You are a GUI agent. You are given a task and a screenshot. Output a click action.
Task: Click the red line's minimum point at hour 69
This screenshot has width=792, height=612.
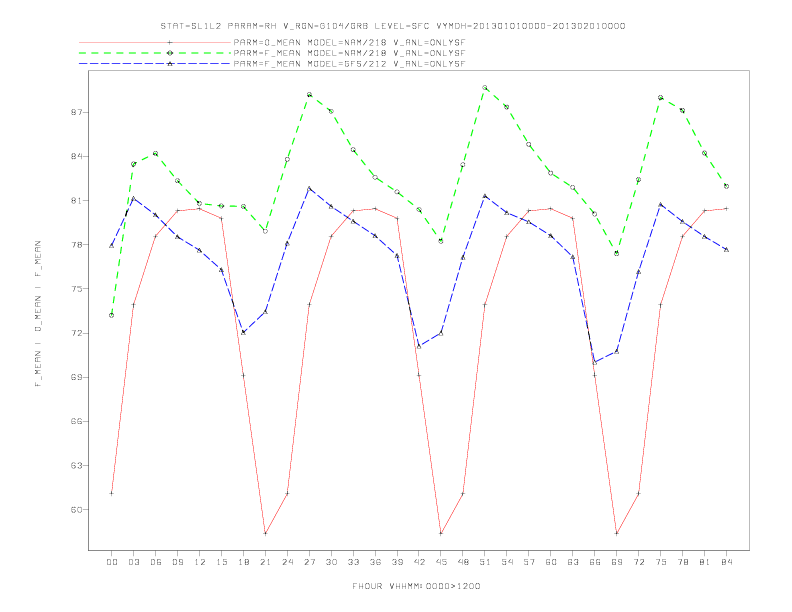coord(617,533)
